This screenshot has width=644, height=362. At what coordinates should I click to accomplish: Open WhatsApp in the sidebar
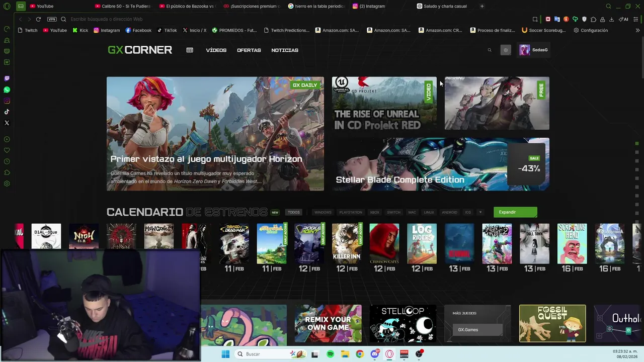(7, 89)
